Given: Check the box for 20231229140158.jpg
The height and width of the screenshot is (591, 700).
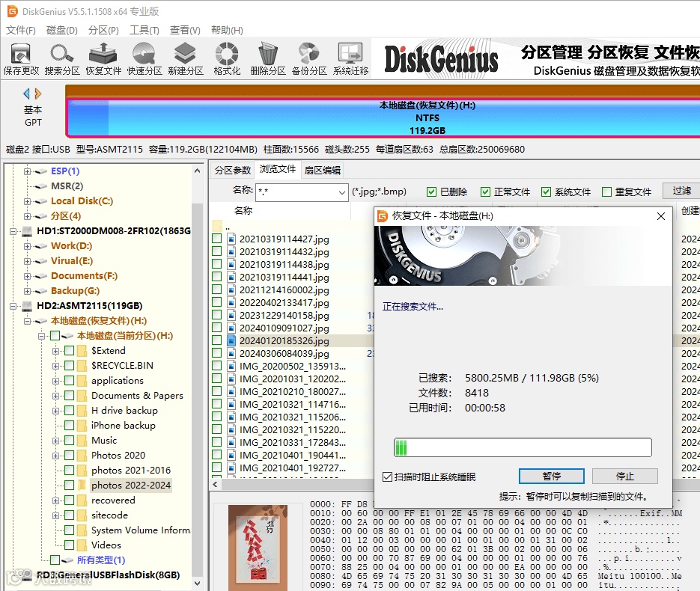Looking at the screenshot, I should tap(217, 314).
